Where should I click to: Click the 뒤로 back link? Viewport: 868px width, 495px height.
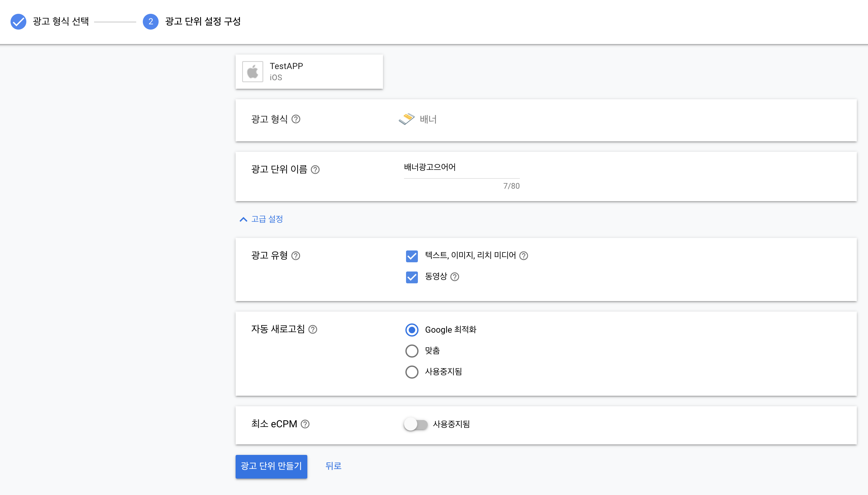pos(333,466)
